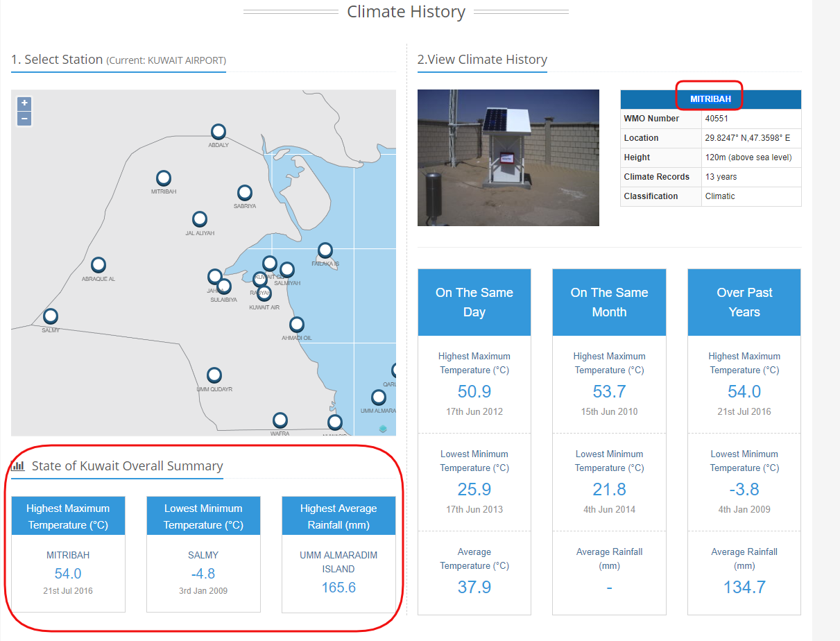Select the RABYAH station marker
The height and width of the screenshot is (641, 840).
pyautogui.click(x=259, y=280)
